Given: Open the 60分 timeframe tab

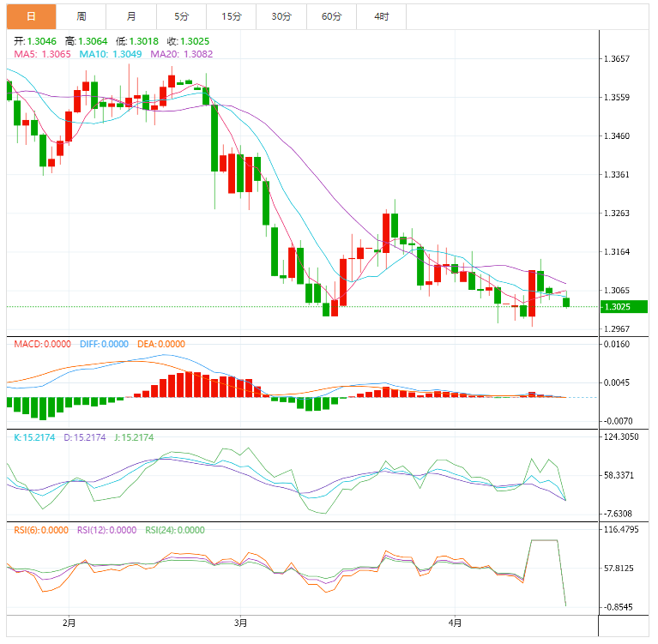Looking at the screenshot, I should (x=331, y=16).
